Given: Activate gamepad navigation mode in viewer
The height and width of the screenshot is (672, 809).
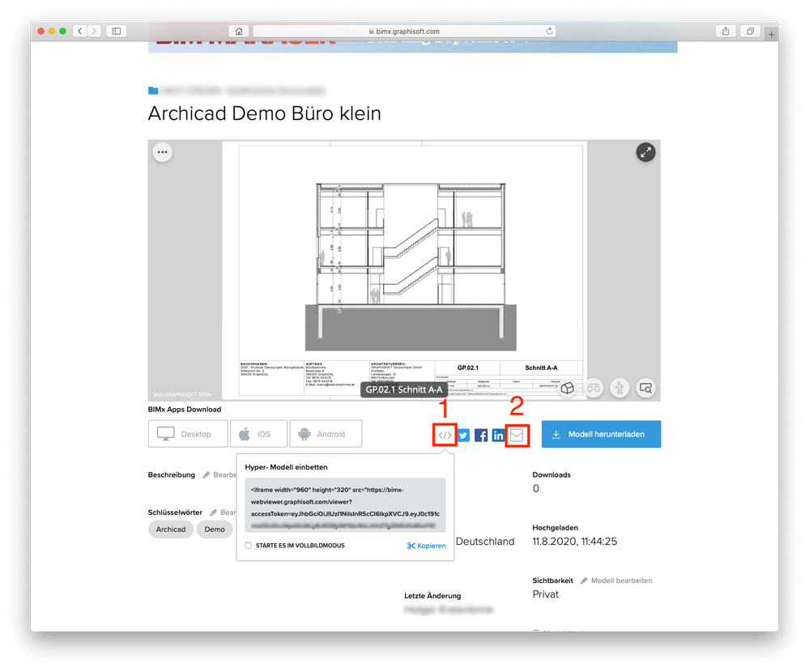Looking at the screenshot, I should [x=594, y=388].
